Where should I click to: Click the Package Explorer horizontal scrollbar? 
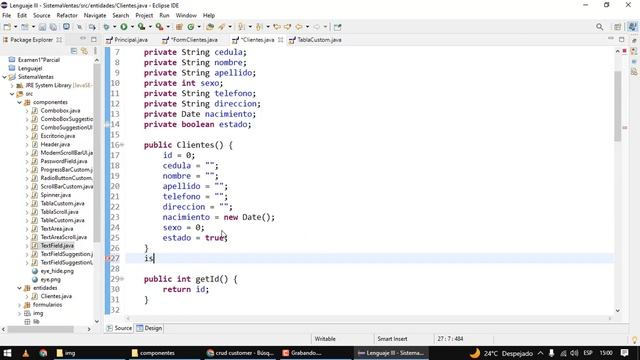click(40, 329)
